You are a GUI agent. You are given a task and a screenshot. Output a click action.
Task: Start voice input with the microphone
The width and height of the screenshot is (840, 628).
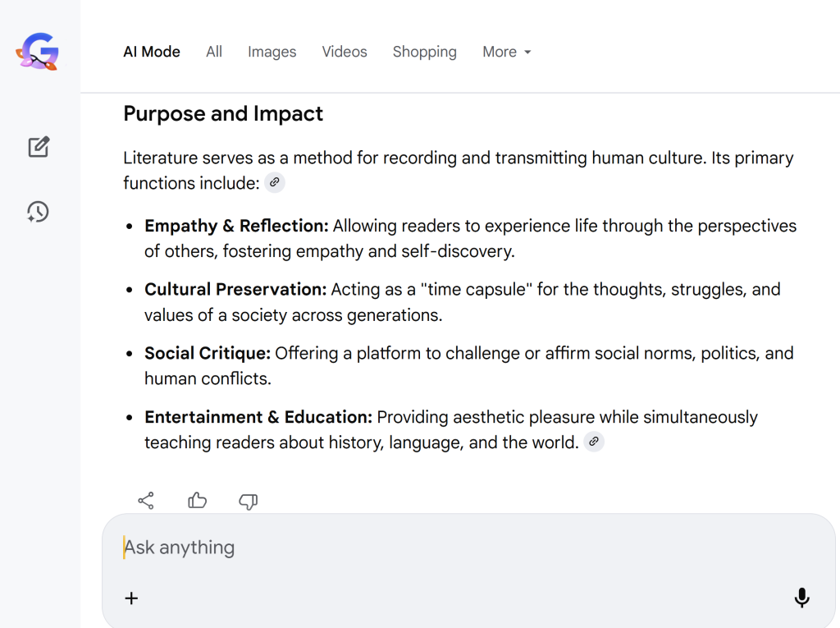(x=801, y=598)
